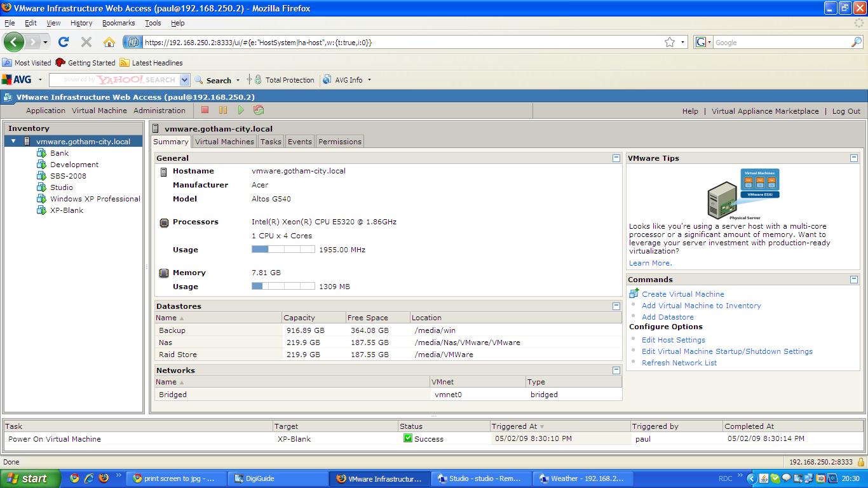The image size is (868, 488).
Task: Open the Administration menu
Action: pyautogui.click(x=159, y=111)
